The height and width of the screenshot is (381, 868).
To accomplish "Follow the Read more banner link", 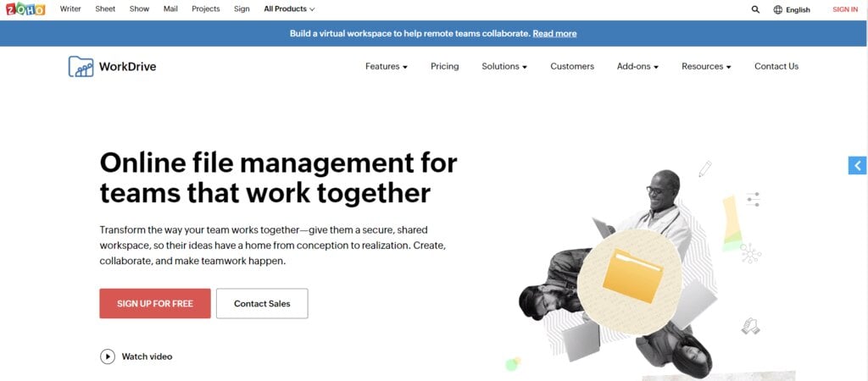I will pos(554,34).
